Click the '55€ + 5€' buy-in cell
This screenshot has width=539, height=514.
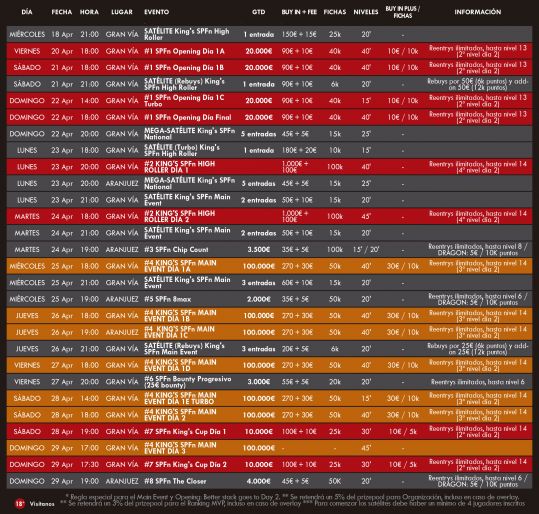click(295, 382)
